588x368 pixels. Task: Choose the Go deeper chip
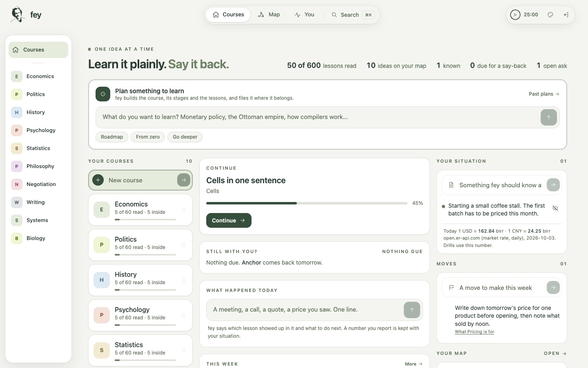point(185,137)
